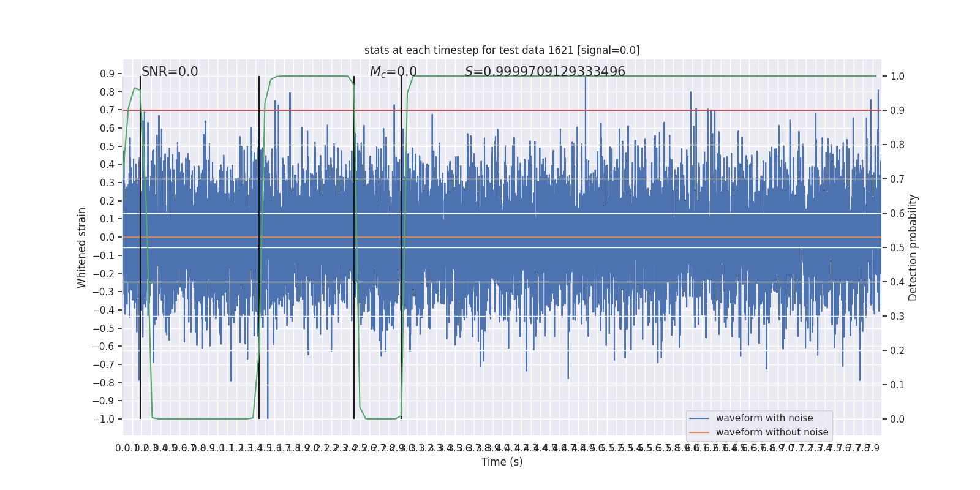Click the 1.0 tick on right axis
This screenshot has height=490, width=980.
click(897, 76)
